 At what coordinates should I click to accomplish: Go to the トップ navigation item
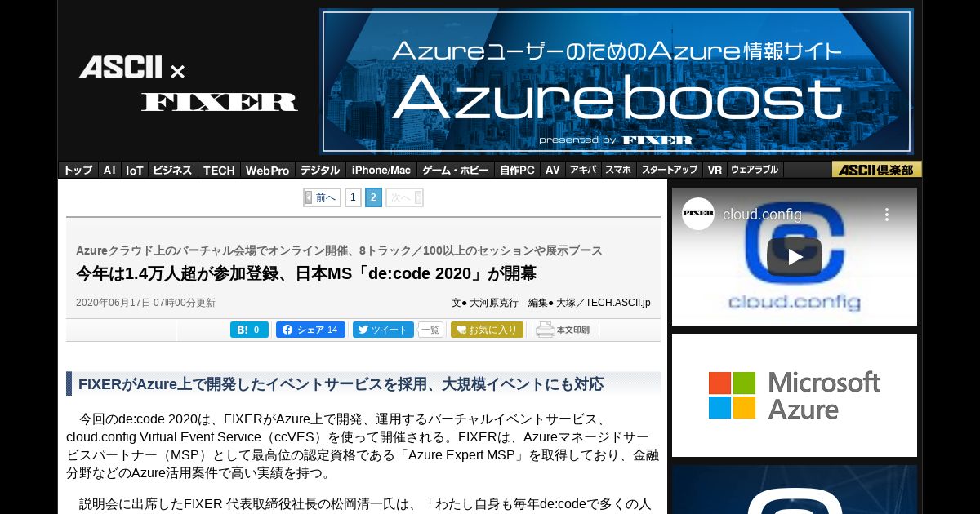tap(78, 170)
